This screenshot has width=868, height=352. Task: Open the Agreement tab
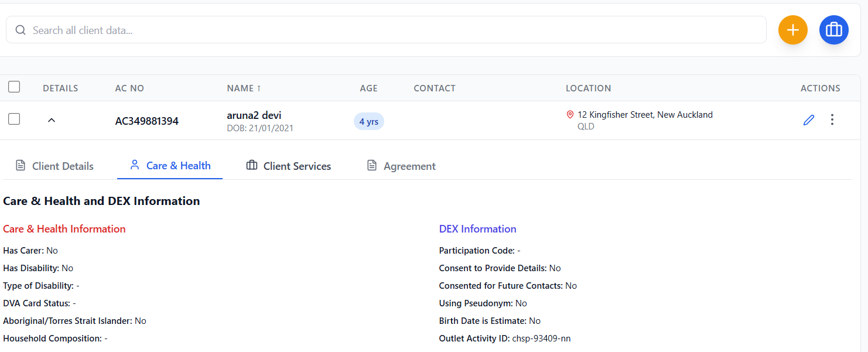409,166
